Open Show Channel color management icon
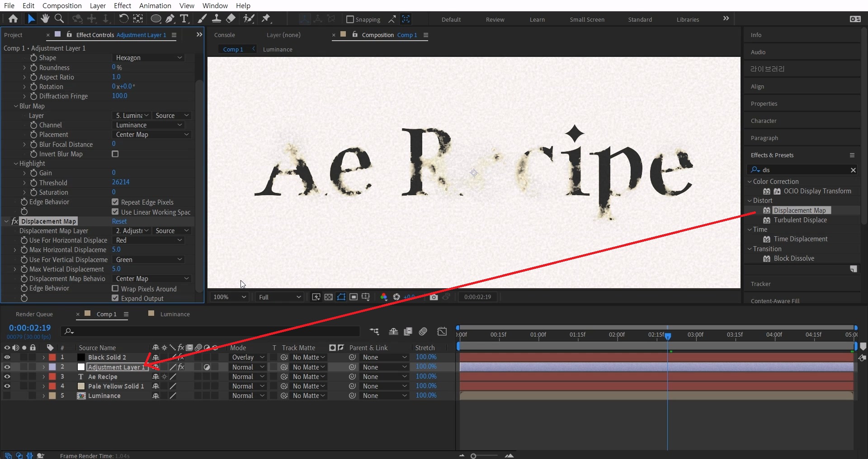Screen dimensions: 868x459 click(x=384, y=297)
